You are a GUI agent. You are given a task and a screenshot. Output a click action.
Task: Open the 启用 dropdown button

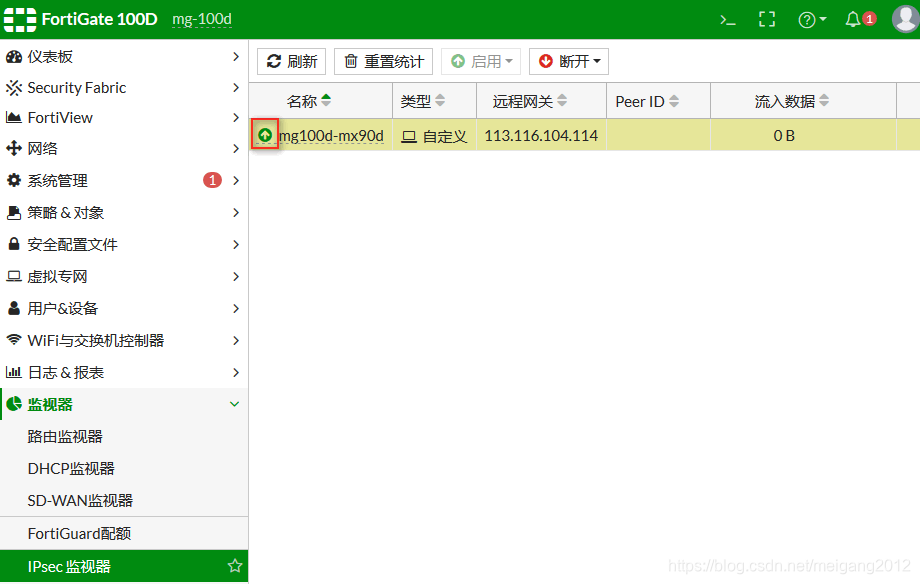pos(481,61)
